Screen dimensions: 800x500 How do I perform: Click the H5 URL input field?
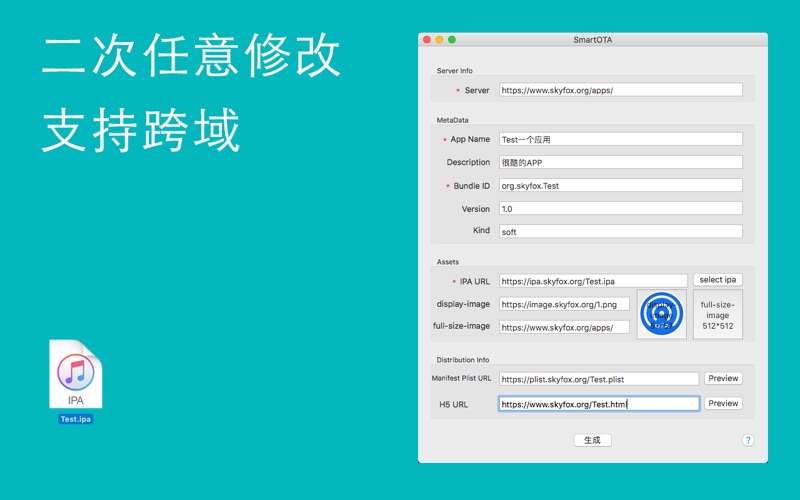click(x=598, y=404)
